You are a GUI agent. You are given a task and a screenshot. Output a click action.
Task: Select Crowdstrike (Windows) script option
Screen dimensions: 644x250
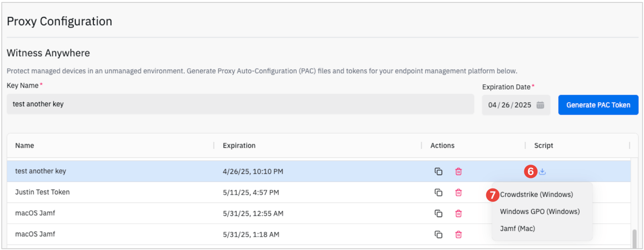tap(537, 194)
